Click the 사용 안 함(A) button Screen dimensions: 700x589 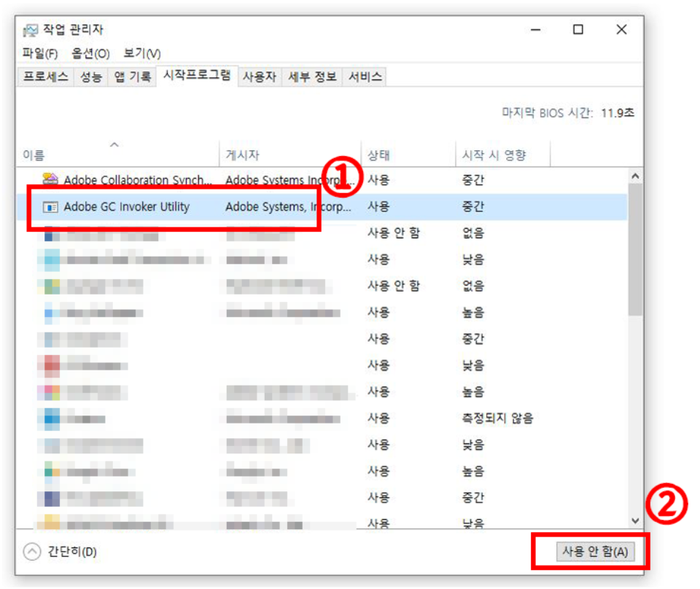[x=595, y=552]
